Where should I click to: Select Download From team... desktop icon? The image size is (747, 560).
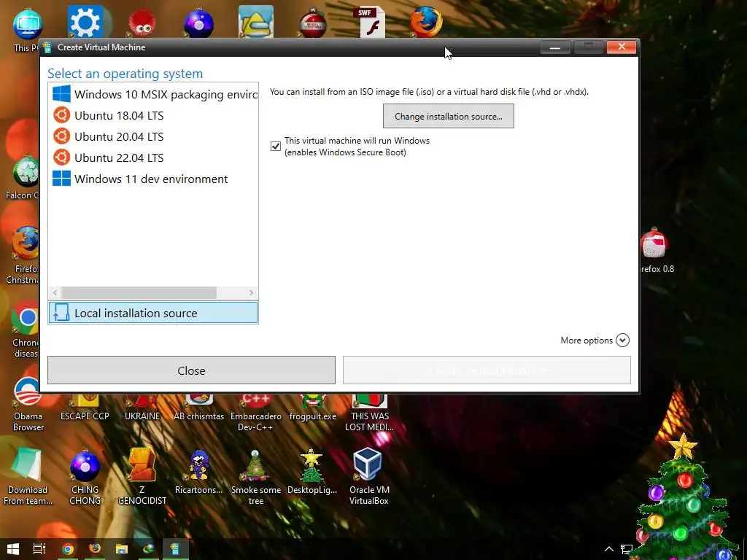[28, 477]
